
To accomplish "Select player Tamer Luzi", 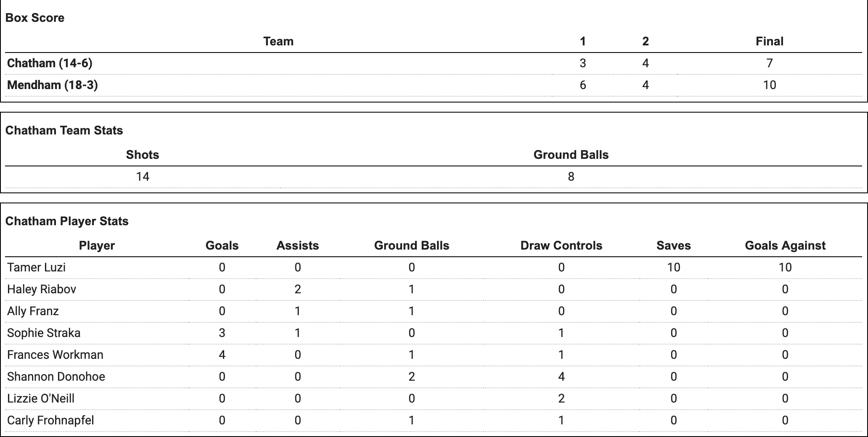I will [x=37, y=268].
